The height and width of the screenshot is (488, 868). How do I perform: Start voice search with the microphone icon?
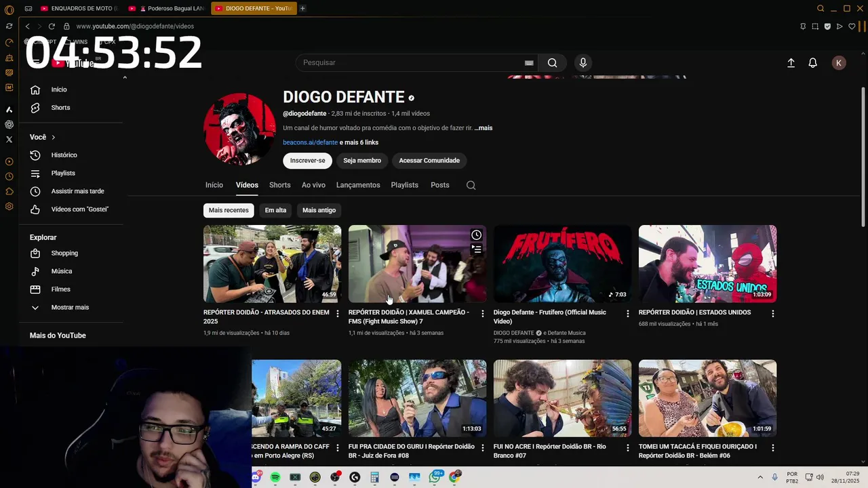[x=583, y=62]
